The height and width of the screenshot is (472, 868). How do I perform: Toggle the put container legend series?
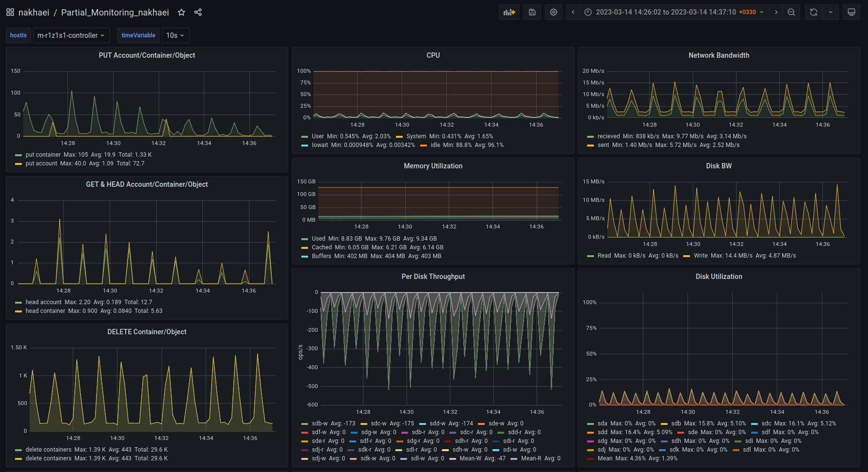[x=43, y=155]
